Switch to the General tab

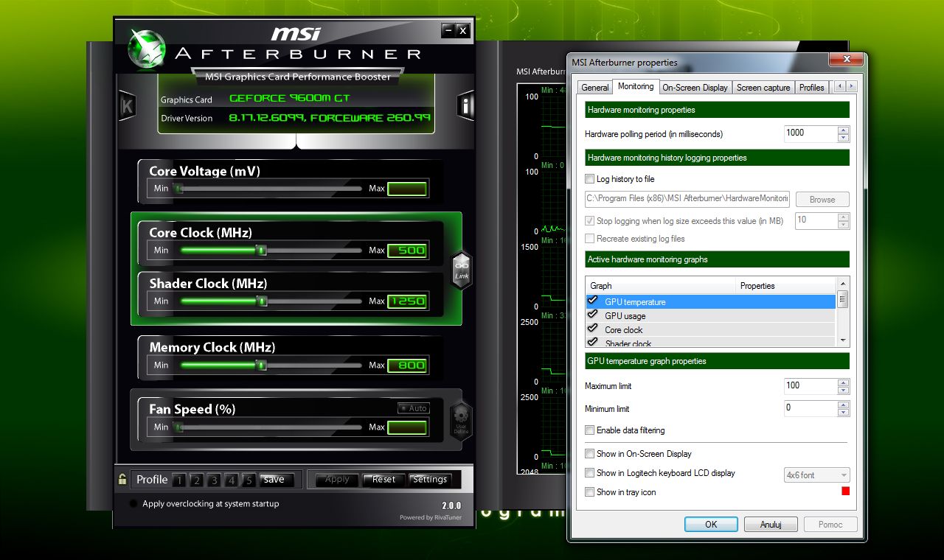[x=595, y=87]
